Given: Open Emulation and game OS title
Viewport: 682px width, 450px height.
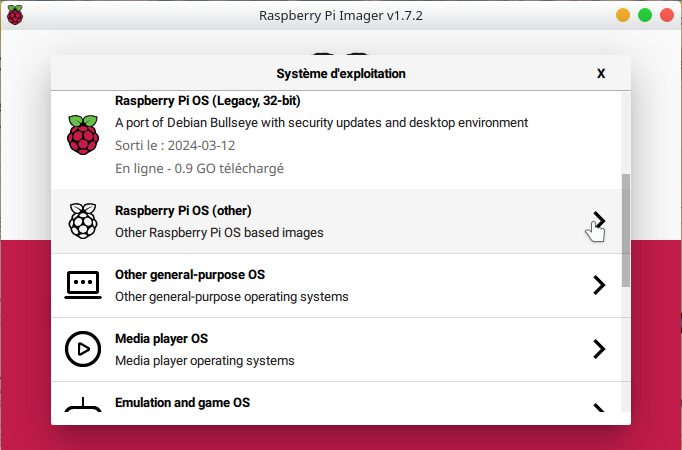Looking at the screenshot, I should [x=182, y=403].
